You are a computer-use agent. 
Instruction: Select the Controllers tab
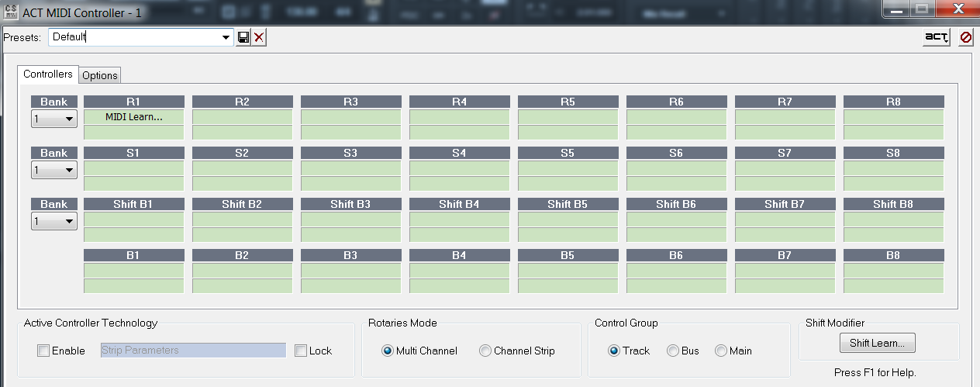(48, 74)
